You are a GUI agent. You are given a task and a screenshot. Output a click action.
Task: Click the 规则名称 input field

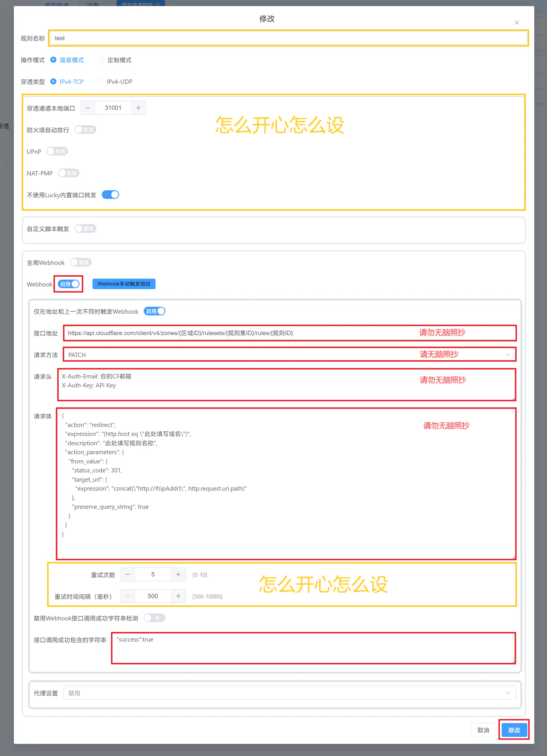click(x=288, y=38)
